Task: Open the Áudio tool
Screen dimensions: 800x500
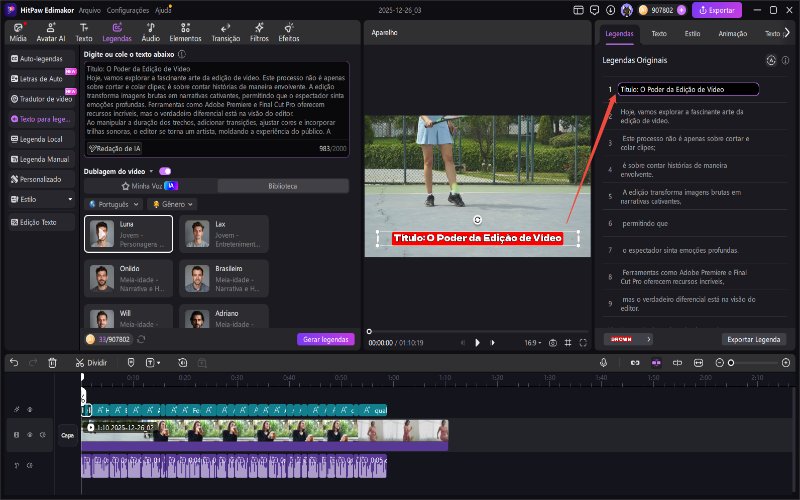Action: (x=151, y=32)
